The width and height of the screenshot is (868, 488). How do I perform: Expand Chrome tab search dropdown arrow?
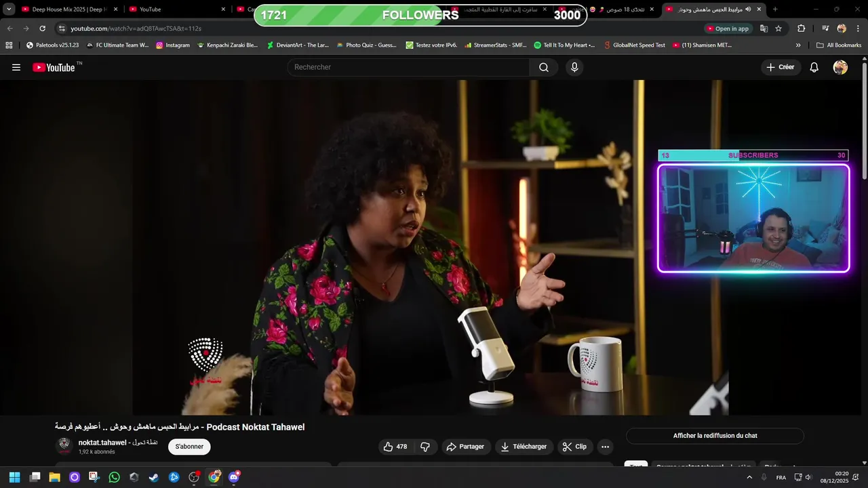(9, 9)
